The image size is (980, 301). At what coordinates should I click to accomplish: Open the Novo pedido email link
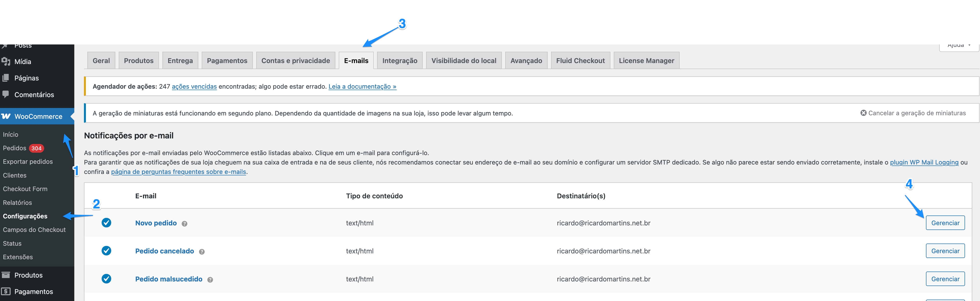point(156,223)
